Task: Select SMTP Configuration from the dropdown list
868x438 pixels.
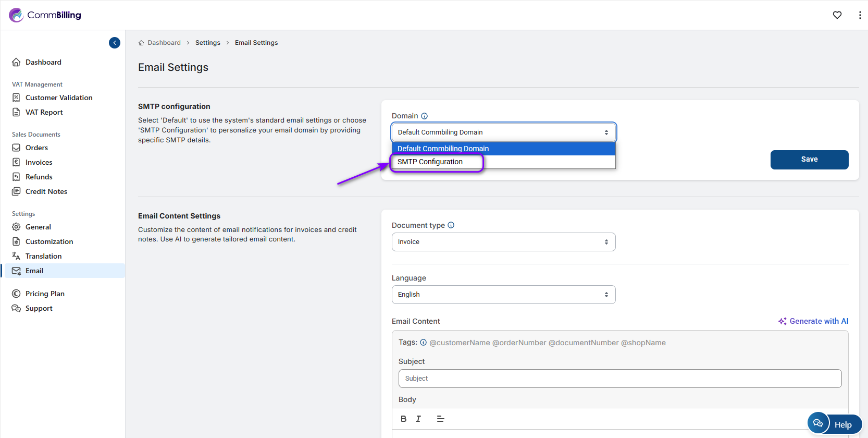Action: pos(430,162)
